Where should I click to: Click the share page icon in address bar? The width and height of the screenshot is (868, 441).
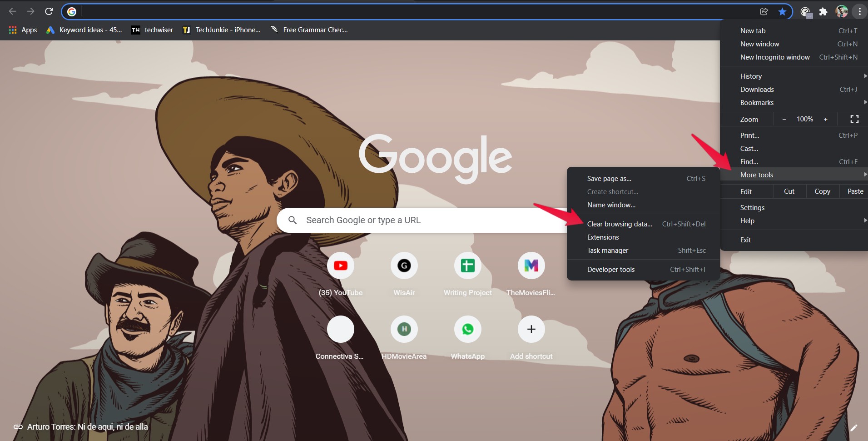coord(764,11)
